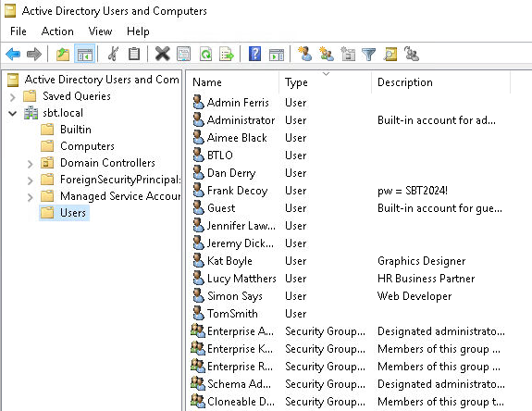The width and height of the screenshot is (532, 411).
Task: Click the Delete X icon
Action: [162, 54]
